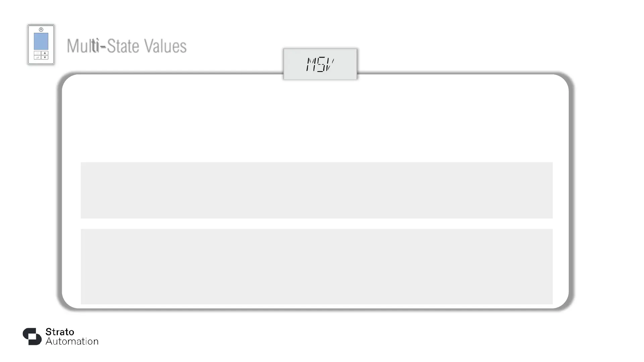Click the letter M in the MSV display
The width and height of the screenshot is (644, 362).
pyautogui.click(x=311, y=64)
